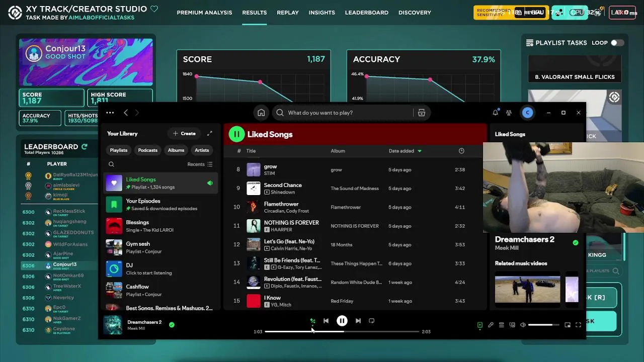Open Your Episodes in library
644x362 pixels.
162,205
